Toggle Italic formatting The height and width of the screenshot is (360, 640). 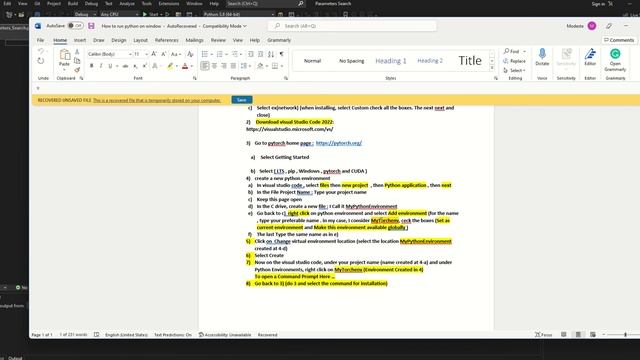[101, 66]
